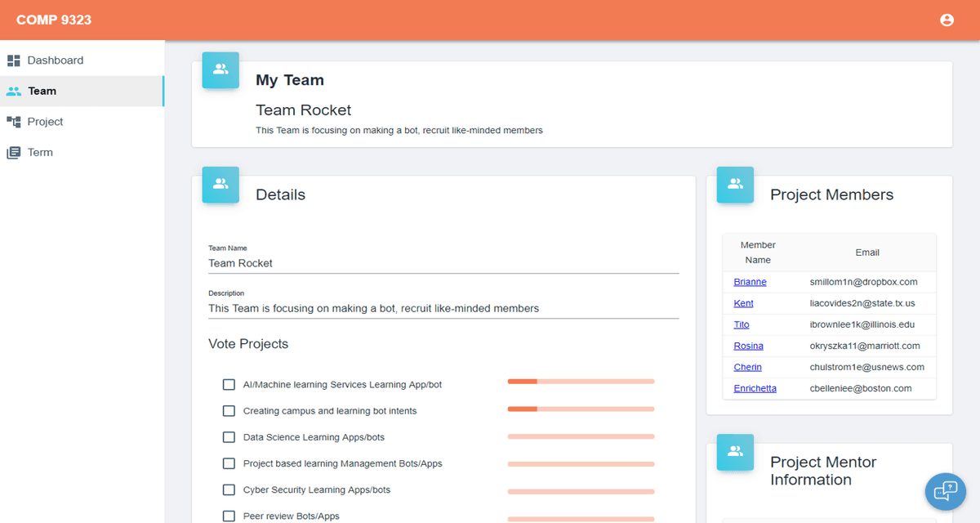Check the AI/Machine learning Services project checkbox

(229, 385)
